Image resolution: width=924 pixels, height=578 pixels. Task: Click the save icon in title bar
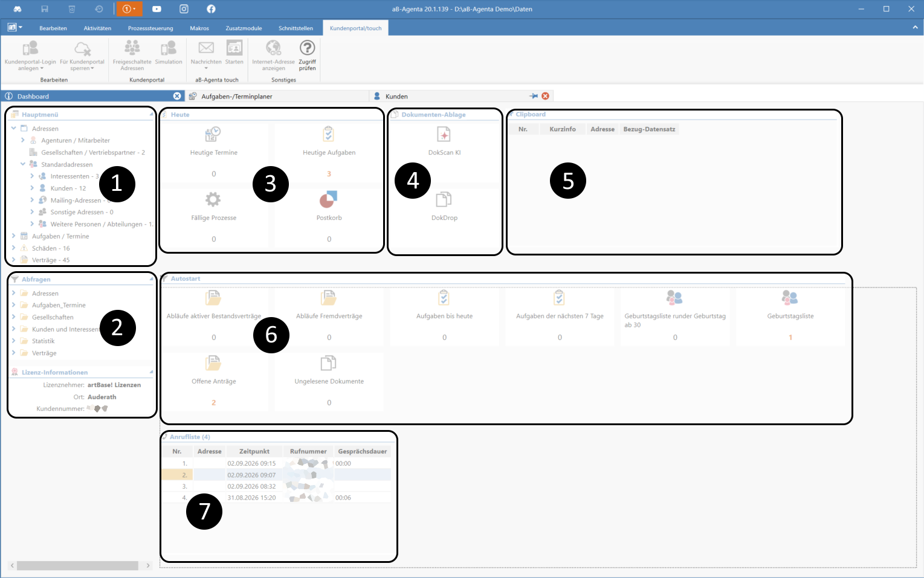coord(45,9)
